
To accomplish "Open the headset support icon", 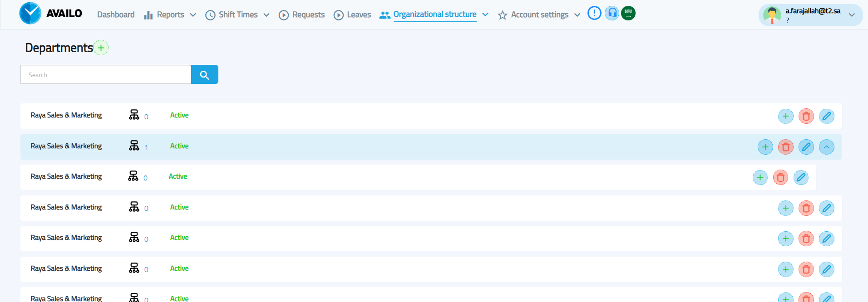I will [612, 13].
